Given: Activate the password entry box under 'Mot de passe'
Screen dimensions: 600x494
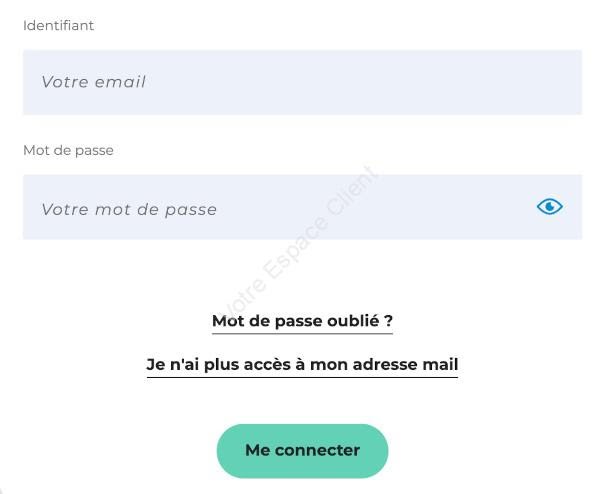Looking at the screenshot, I should point(302,207).
